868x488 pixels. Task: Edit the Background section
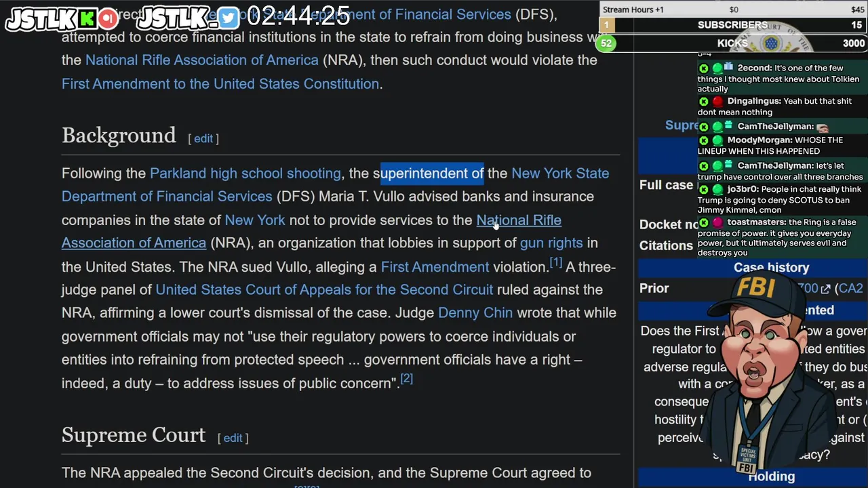pyautogui.click(x=203, y=138)
